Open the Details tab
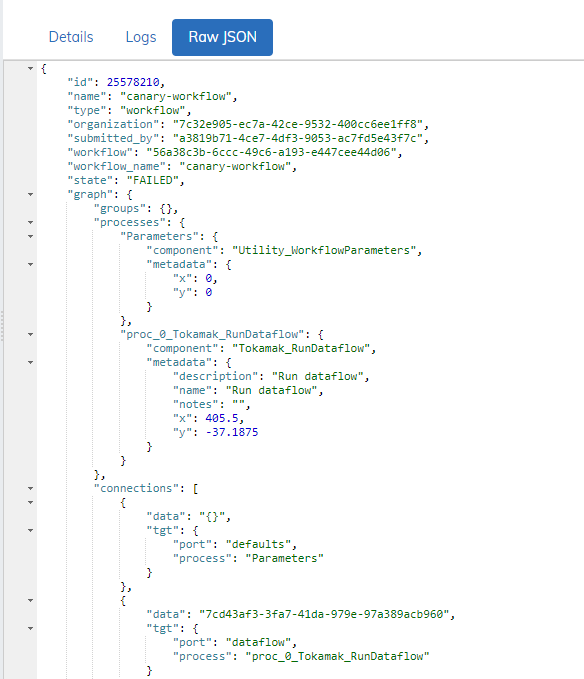This screenshot has width=584, height=679. [71, 37]
